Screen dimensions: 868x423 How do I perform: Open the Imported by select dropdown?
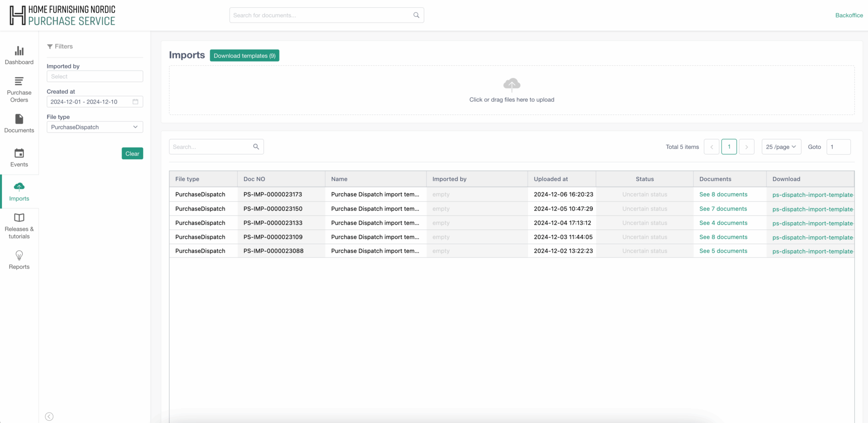(95, 76)
